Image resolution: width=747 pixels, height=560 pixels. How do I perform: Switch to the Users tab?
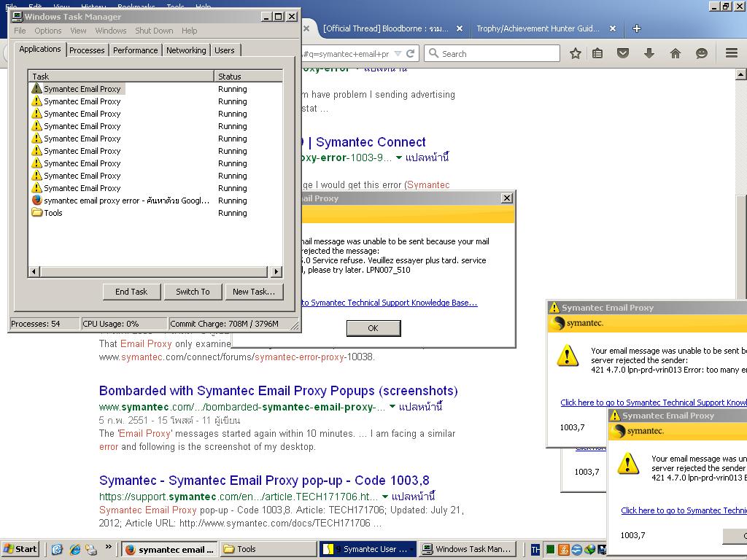225,50
